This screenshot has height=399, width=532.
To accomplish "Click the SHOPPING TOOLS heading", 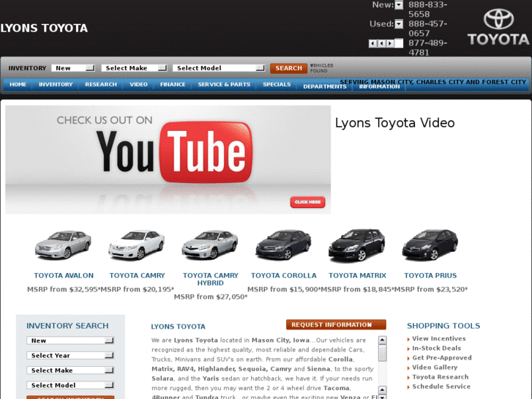I will pyautogui.click(x=443, y=326).
